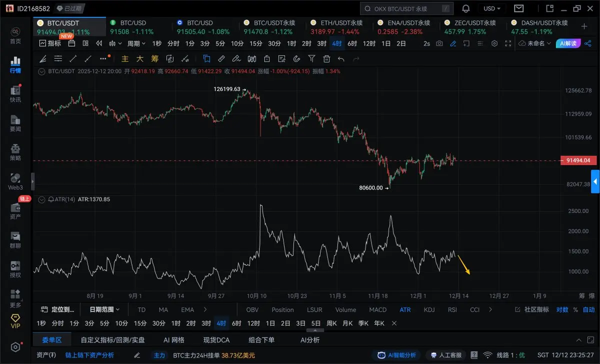
Task: Open more drawing tools ellipsis
Action: [x=104, y=58]
